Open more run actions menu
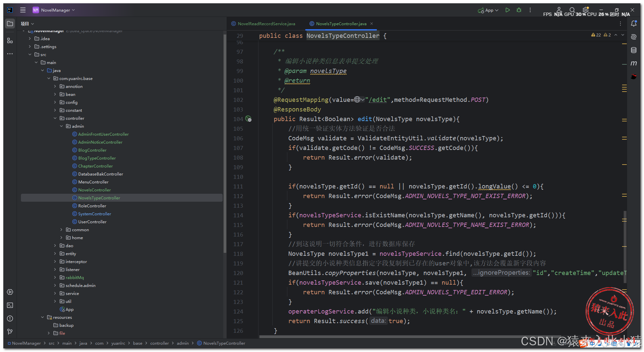This screenshot has height=352, width=644. pyautogui.click(x=530, y=10)
